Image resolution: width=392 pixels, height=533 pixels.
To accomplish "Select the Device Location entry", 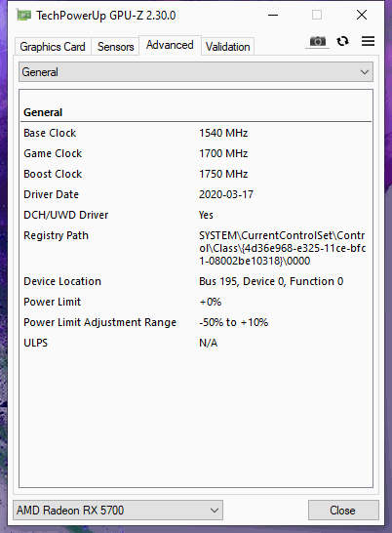I will [x=196, y=281].
